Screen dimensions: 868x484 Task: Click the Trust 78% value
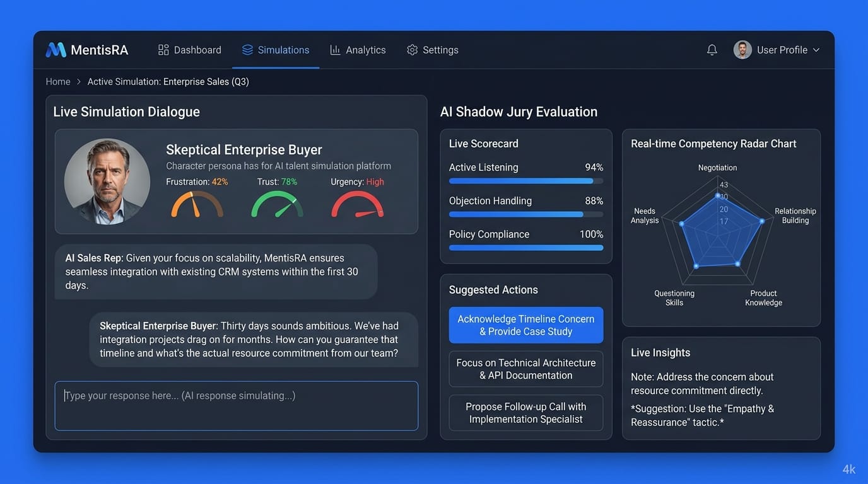point(289,181)
